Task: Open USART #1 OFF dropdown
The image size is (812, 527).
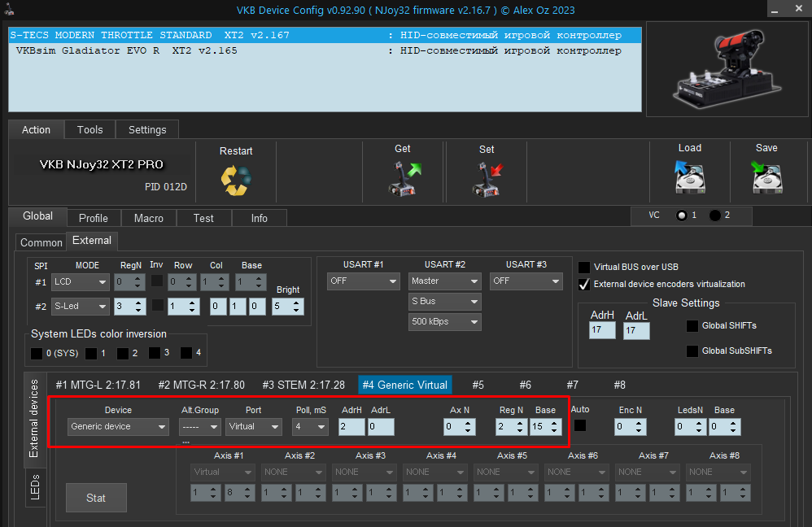Action: [x=364, y=281]
